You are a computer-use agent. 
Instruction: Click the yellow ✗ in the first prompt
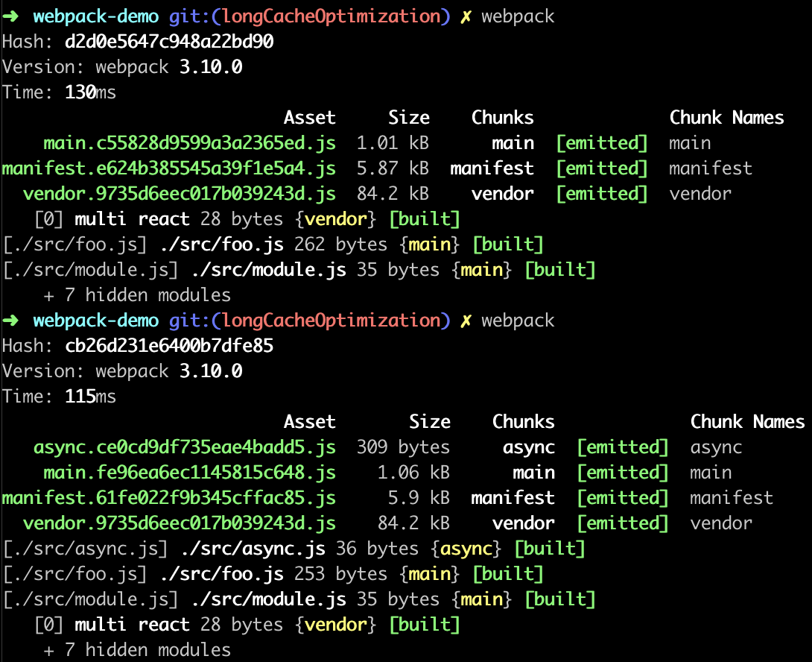pyautogui.click(x=466, y=16)
